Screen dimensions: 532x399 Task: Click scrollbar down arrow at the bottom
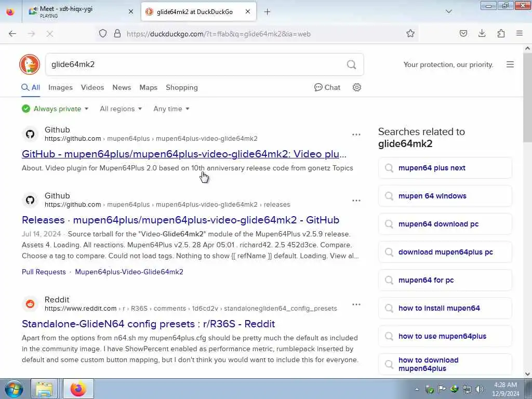(x=527, y=374)
